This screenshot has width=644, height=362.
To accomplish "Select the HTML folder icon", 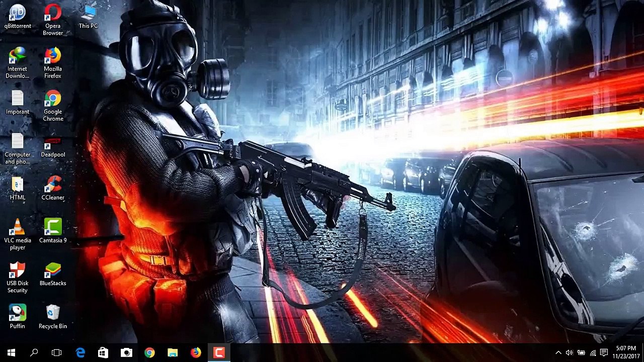I will click(x=18, y=188).
